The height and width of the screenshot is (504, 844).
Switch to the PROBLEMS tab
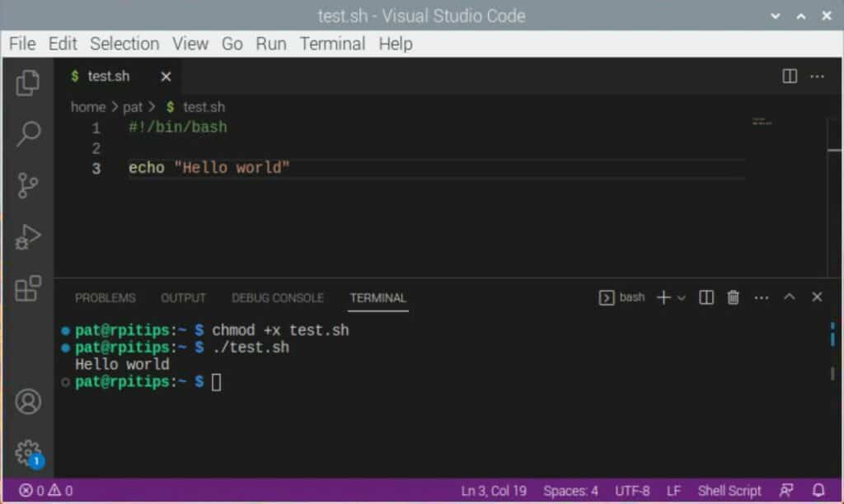(x=105, y=298)
